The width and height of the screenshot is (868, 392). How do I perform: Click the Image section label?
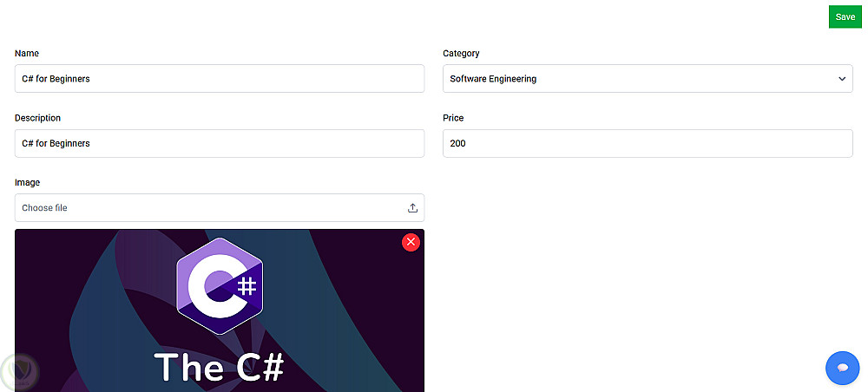28,183
